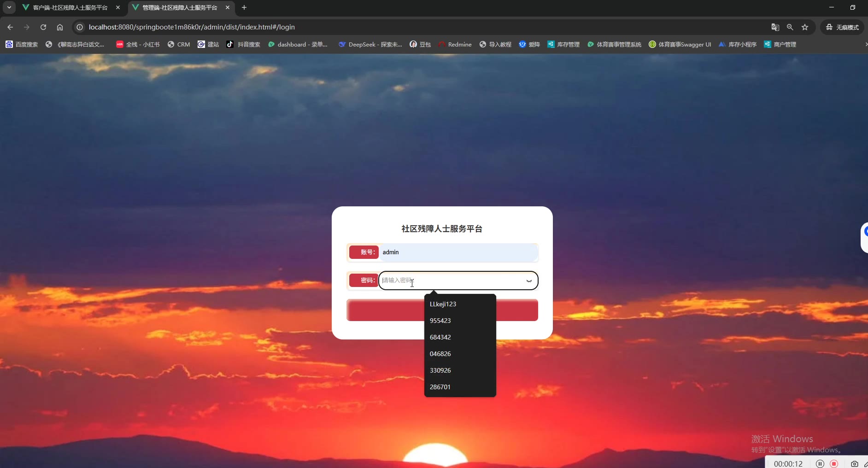868x468 pixels.
Task: Bookmark this page with the star icon
Action: point(805,27)
